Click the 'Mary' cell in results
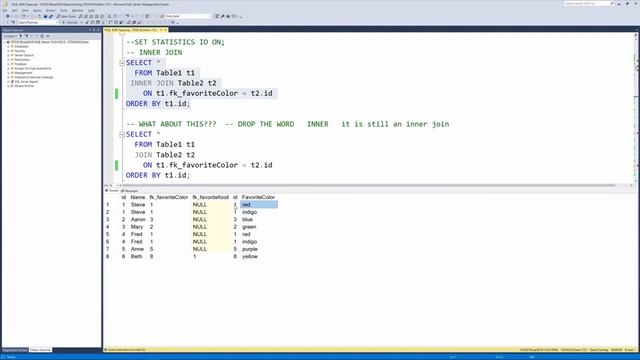 tap(137, 227)
